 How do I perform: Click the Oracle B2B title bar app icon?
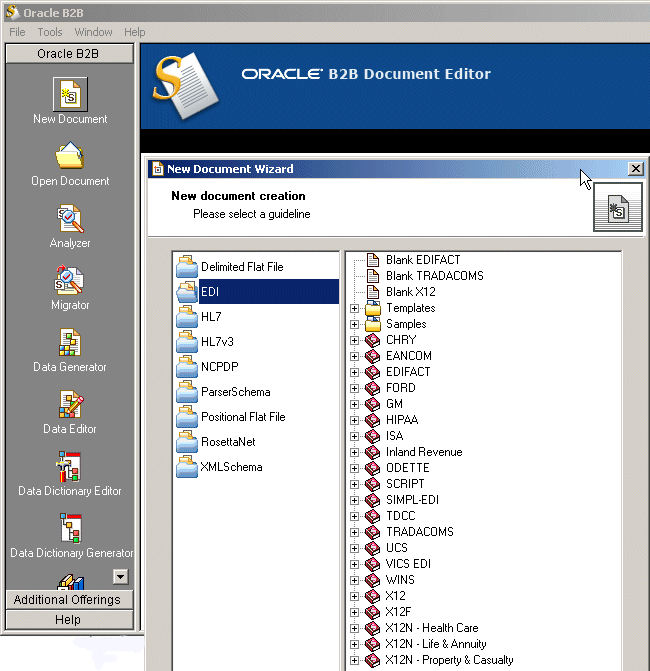point(12,12)
